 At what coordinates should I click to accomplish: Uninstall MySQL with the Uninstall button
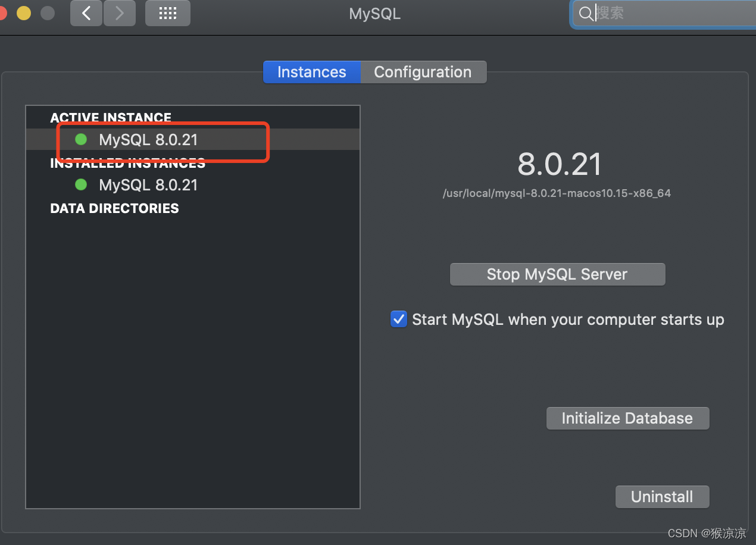662,497
